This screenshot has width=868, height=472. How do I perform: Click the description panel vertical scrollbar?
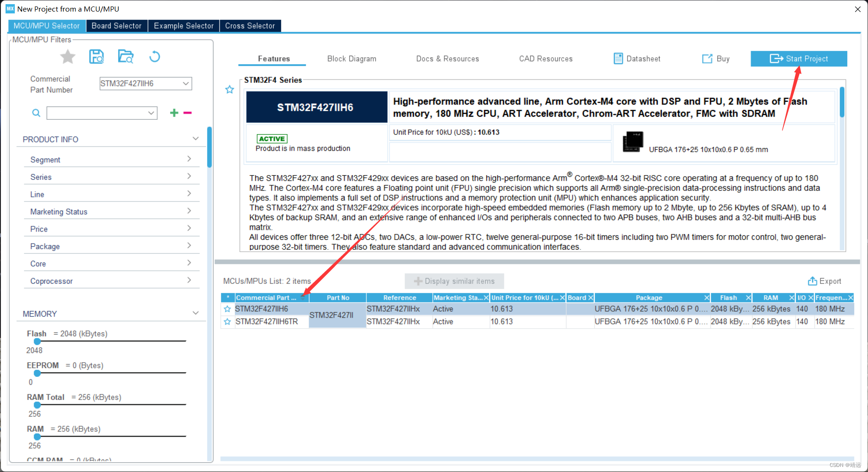click(842, 102)
